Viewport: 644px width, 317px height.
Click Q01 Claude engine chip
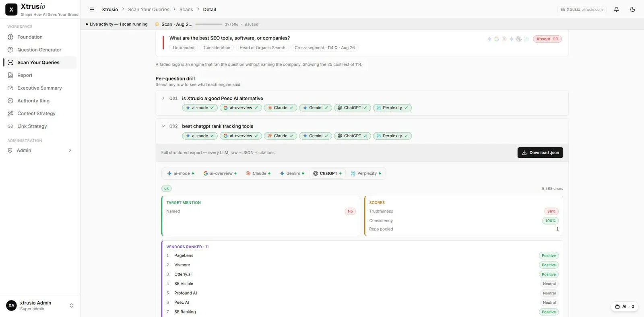tap(281, 108)
